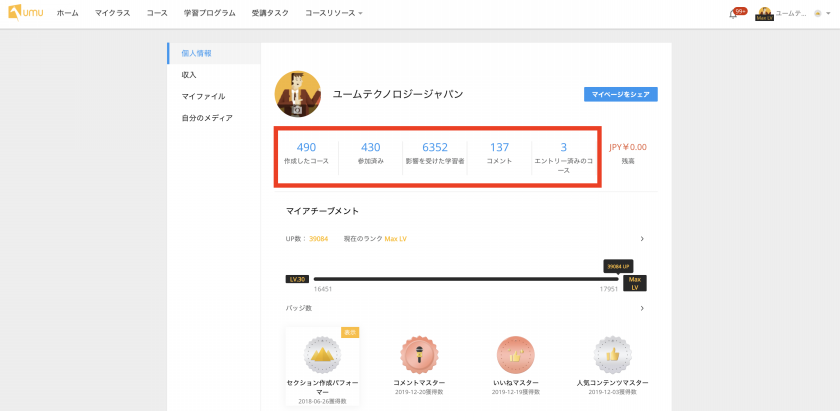
Task: Select the 人気コンテンツマスター badge icon
Action: tap(612, 355)
